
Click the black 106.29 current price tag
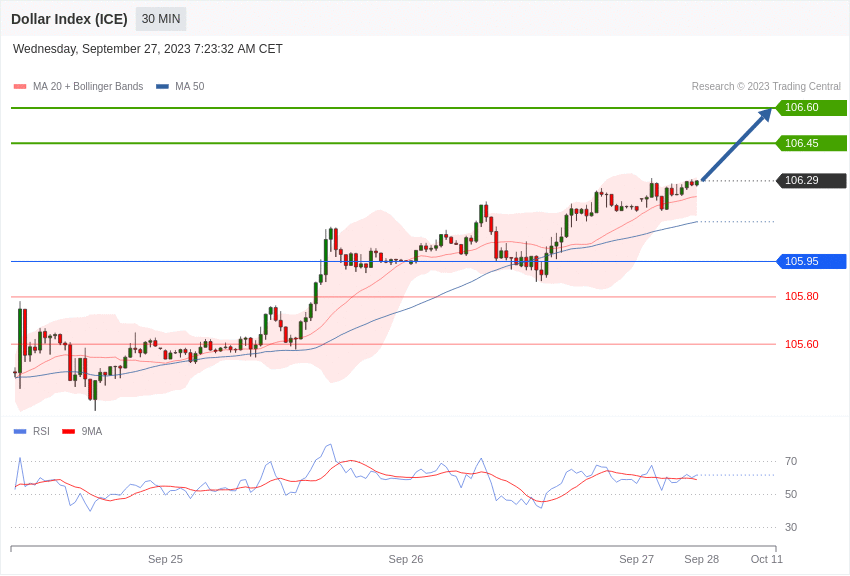[x=811, y=181]
